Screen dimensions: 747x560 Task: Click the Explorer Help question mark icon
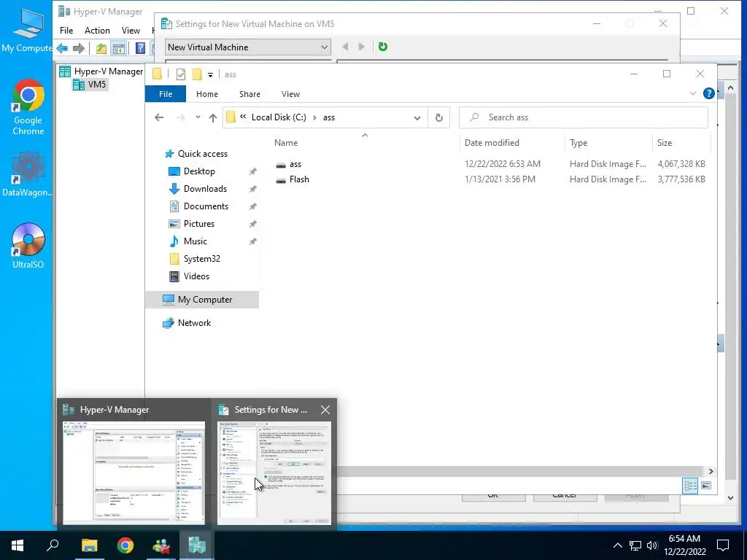coord(709,94)
